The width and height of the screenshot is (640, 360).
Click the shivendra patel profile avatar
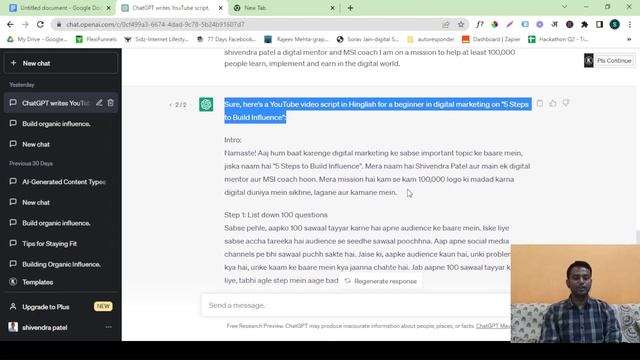pos(13,327)
